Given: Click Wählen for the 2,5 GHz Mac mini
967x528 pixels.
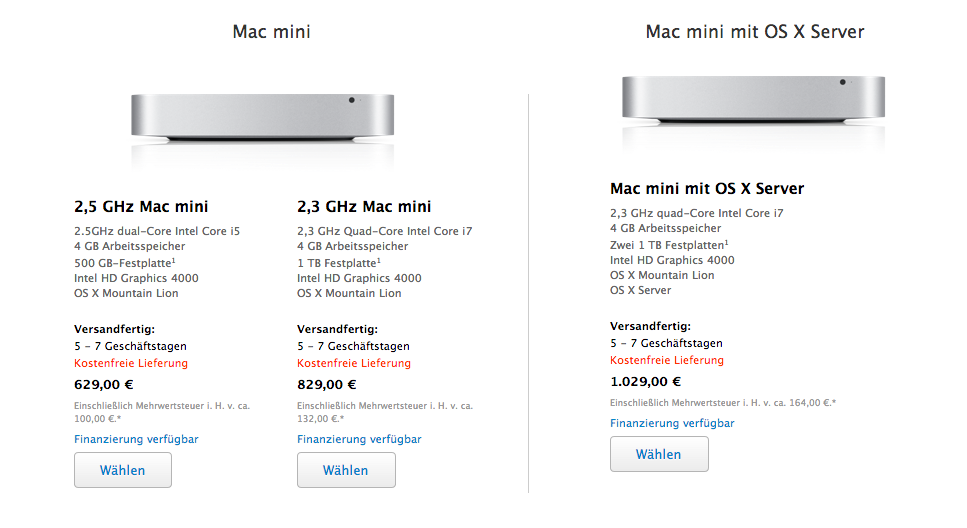Looking at the screenshot, I should (123, 470).
